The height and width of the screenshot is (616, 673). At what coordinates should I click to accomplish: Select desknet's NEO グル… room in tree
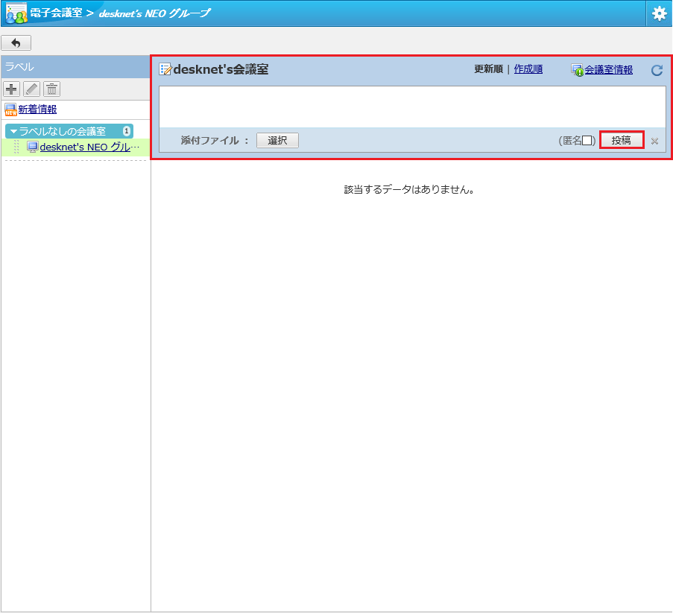tap(89, 147)
